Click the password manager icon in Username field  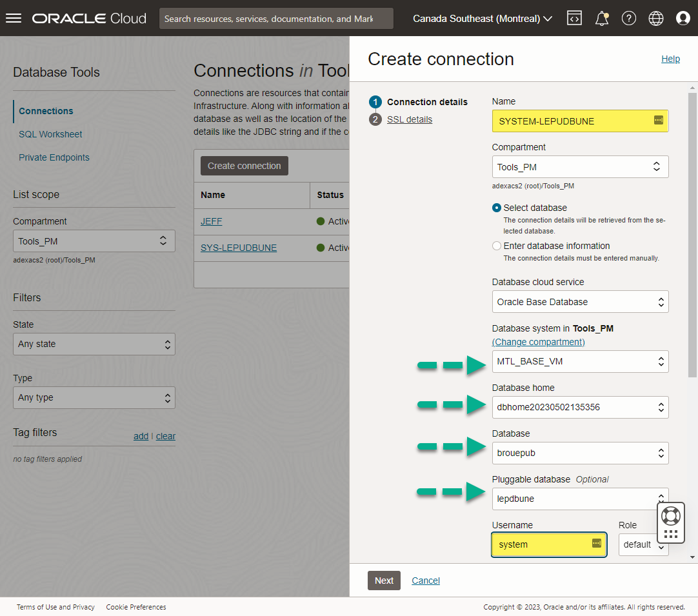[597, 544]
